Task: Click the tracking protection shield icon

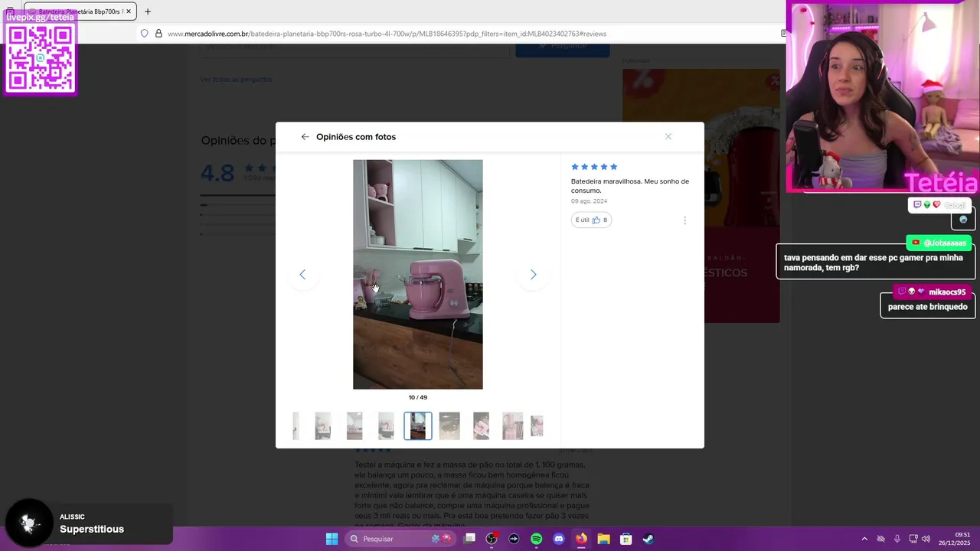Action: click(144, 34)
